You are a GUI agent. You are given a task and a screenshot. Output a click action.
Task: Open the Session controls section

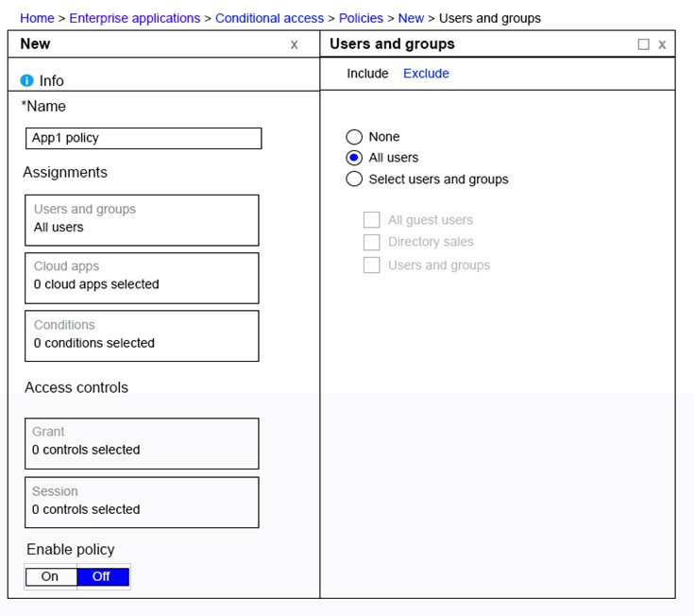(142, 503)
